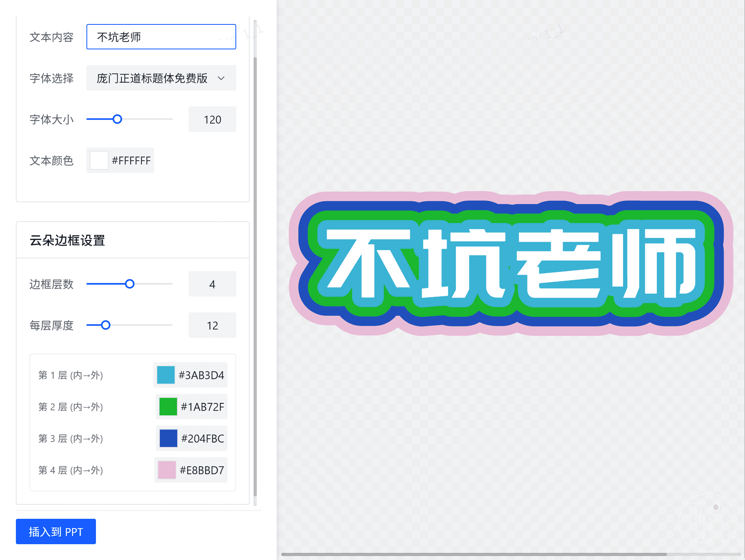Screen dimensions: 745x560
Task: Open layer 3 blue color swatch
Action: tap(168, 439)
